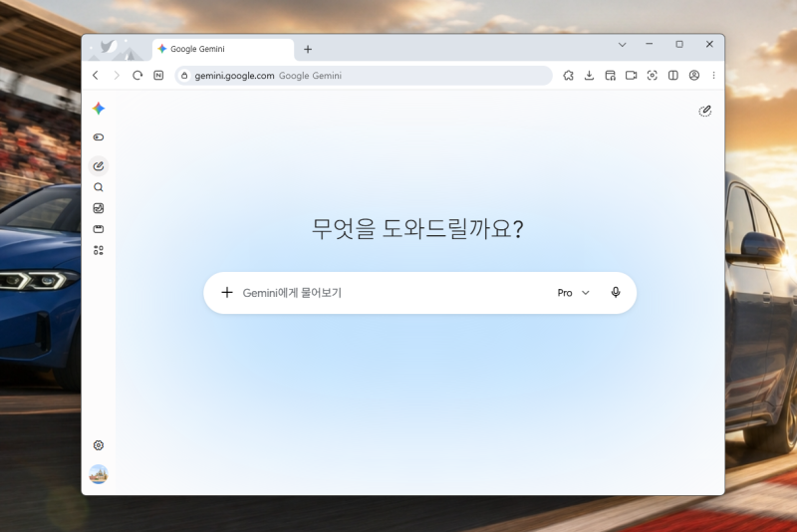797x532 pixels.
Task: Expand the sidebar menu toggle icon
Action: pos(99,137)
